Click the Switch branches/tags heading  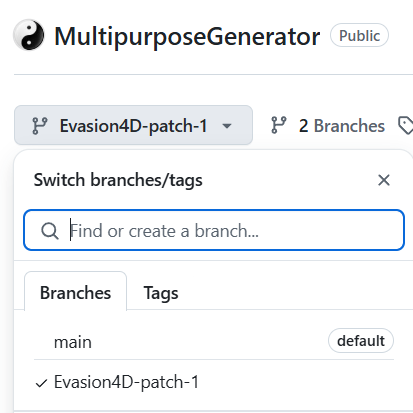point(118,180)
